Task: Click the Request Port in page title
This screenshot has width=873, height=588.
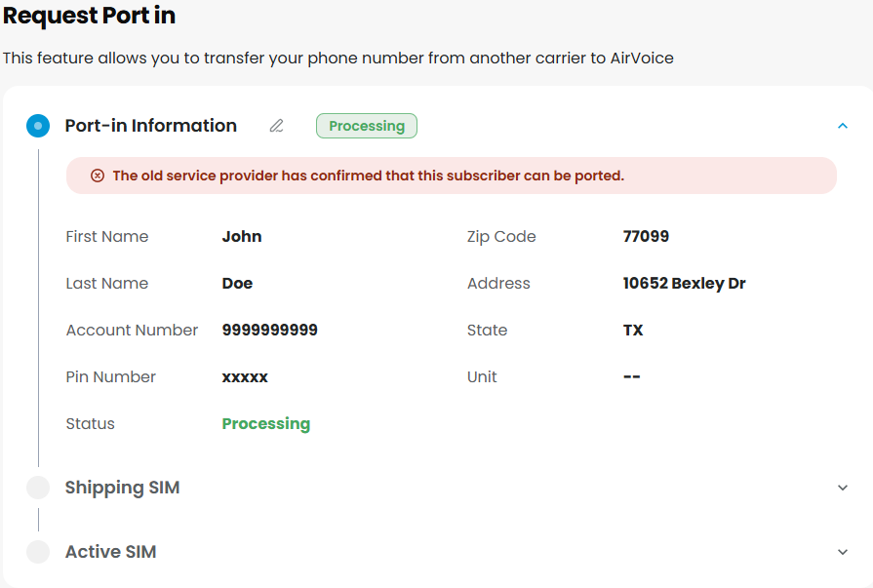Action: tap(89, 15)
